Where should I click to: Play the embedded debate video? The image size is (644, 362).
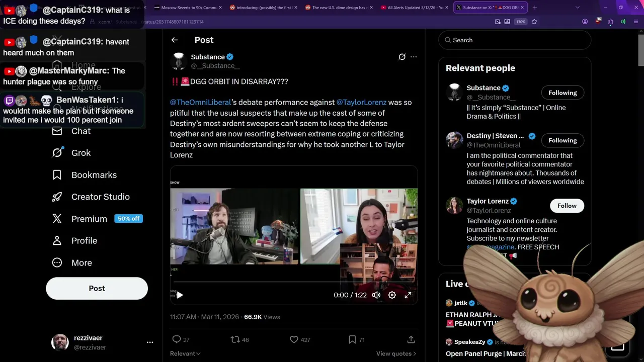point(180,295)
